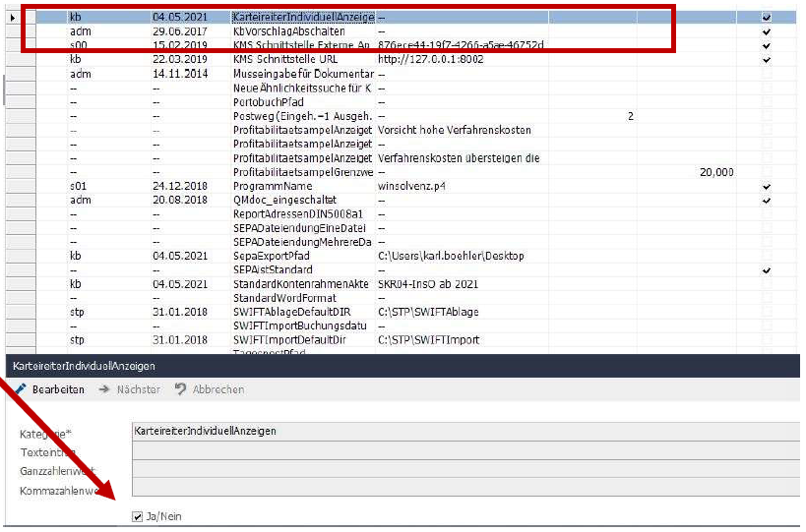Select the KarteireiterIndividuellAnzeigen table cell
This screenshot has height=532, width=806.
(x=303, y=17)
